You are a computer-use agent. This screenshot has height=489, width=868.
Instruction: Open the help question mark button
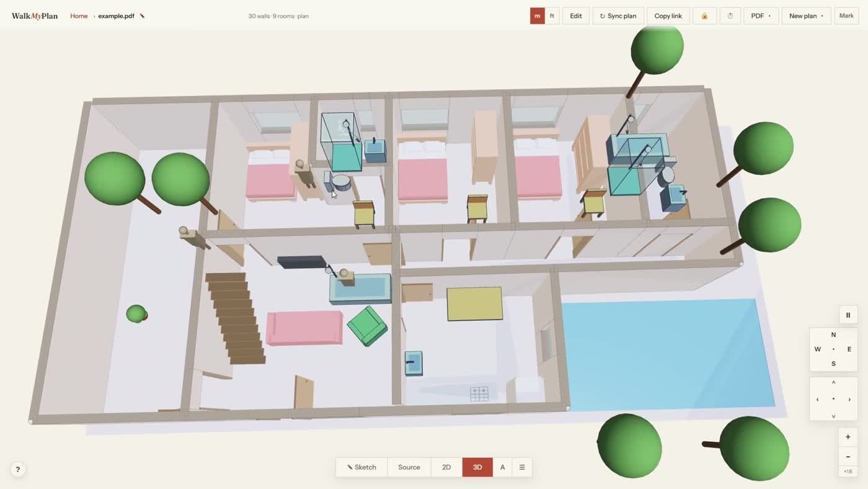pyautogui.click(x=18, y=470)
